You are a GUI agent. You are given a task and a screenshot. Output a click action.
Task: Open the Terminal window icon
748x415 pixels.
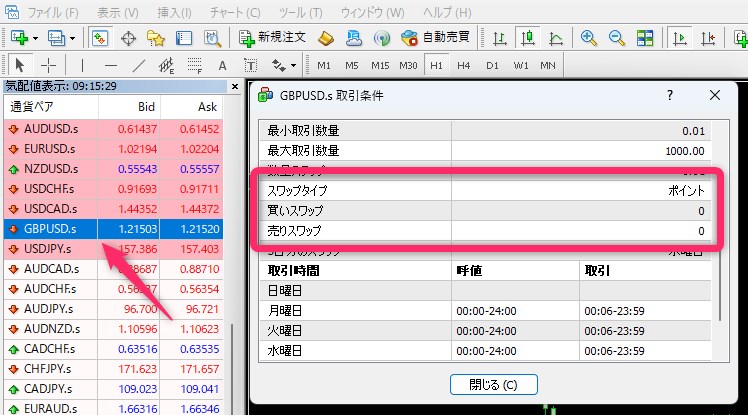tap(184, 38)
